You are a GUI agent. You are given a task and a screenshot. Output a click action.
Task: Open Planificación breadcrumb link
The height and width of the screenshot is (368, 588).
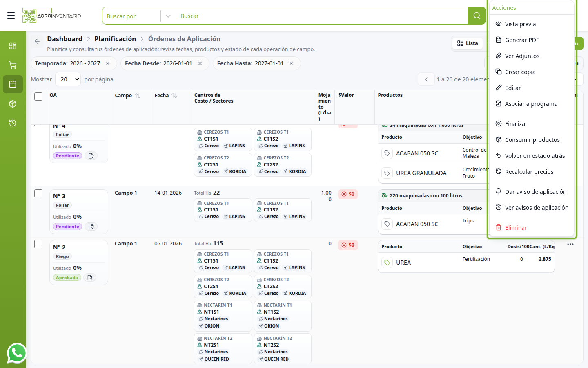(x=115, y=39)
